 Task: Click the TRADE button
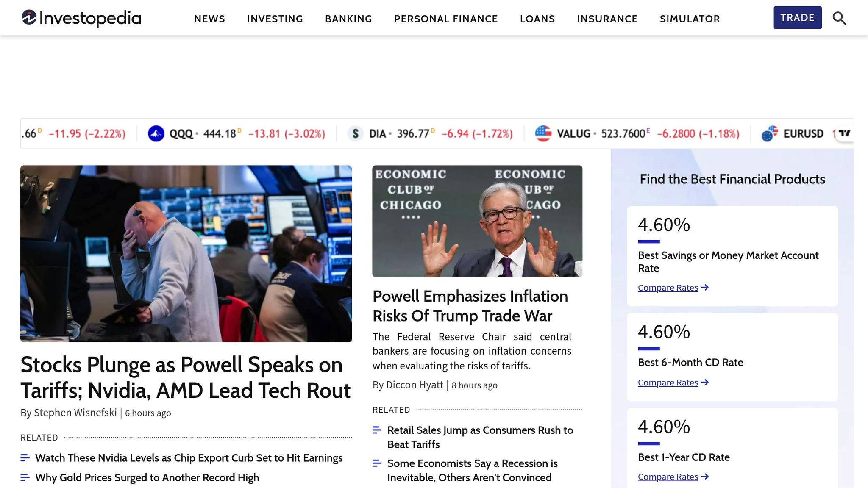coord(798,18)
